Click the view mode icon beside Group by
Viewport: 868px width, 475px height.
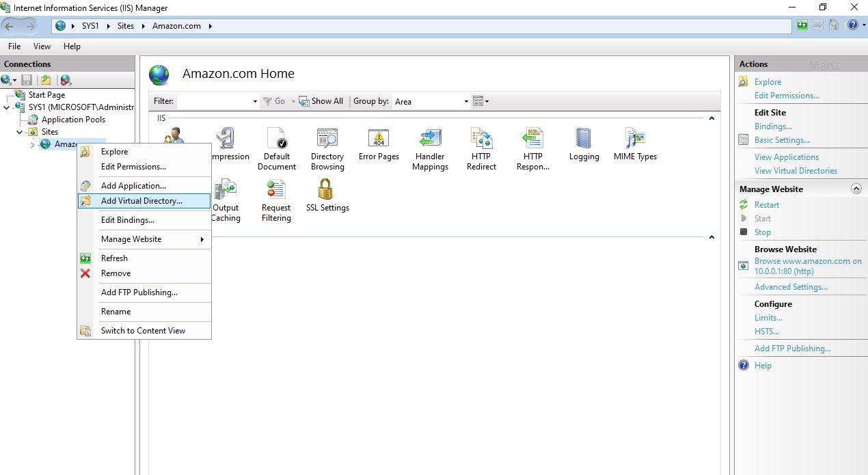478,101
